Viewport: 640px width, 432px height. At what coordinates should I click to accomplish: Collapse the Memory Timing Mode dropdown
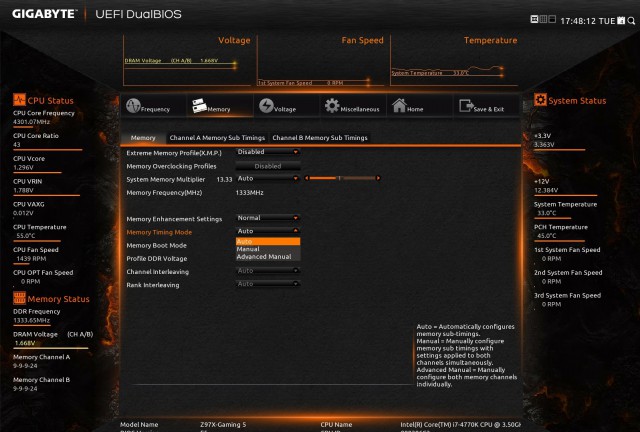click(x=268, y=231)
